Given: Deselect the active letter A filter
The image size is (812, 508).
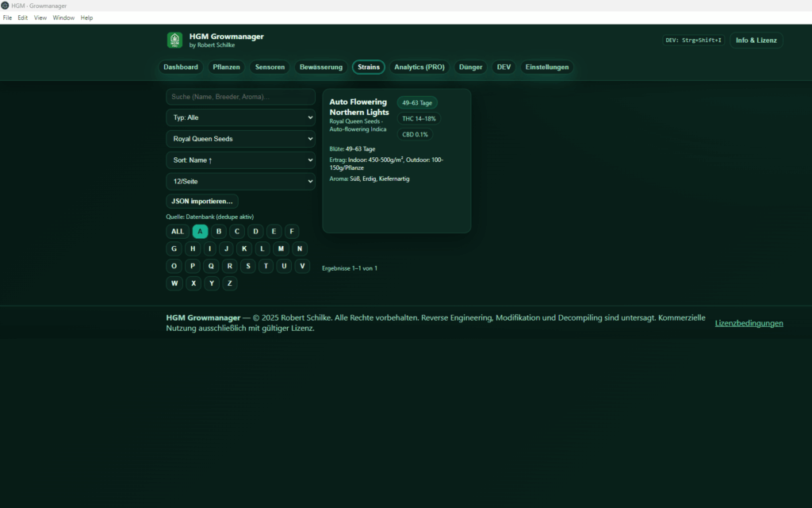Looking at the screenshot, I should pos(200,231).
